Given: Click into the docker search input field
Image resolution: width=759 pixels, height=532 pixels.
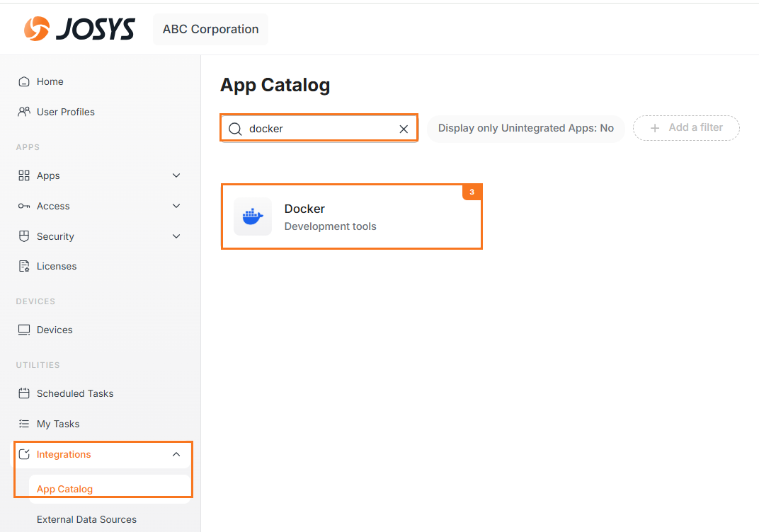Looking at the screenshot, I should click(x=319, y=129).
